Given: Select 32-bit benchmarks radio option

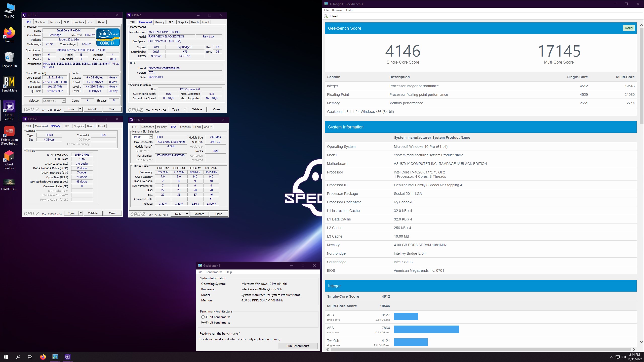Looking at the screenshot, I should (x=203, y=317).
